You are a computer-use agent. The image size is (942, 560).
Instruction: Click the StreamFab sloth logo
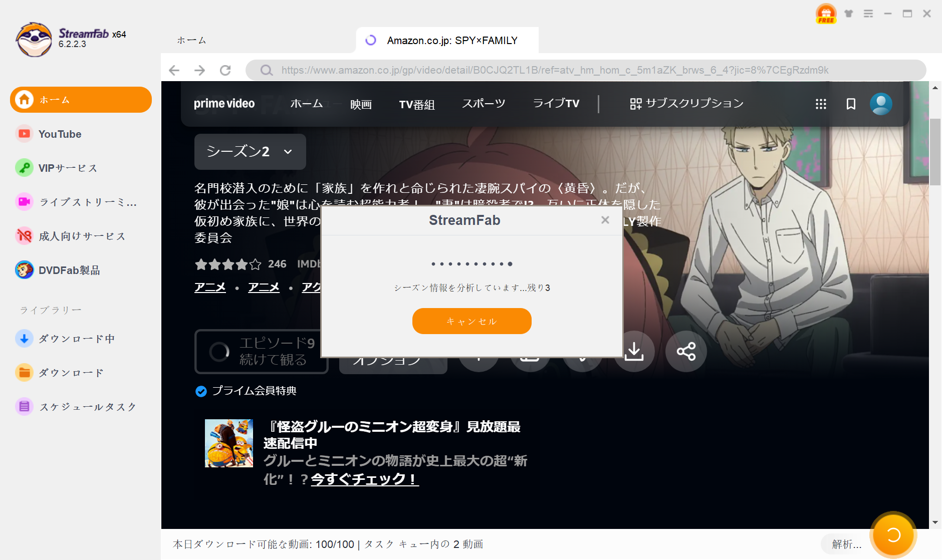34,39
